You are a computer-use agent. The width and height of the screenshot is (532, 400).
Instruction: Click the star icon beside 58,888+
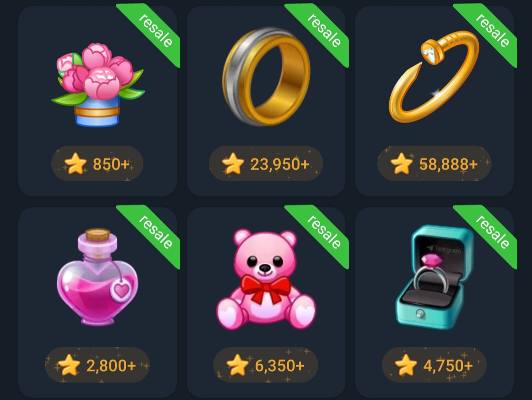coord(401,164)
